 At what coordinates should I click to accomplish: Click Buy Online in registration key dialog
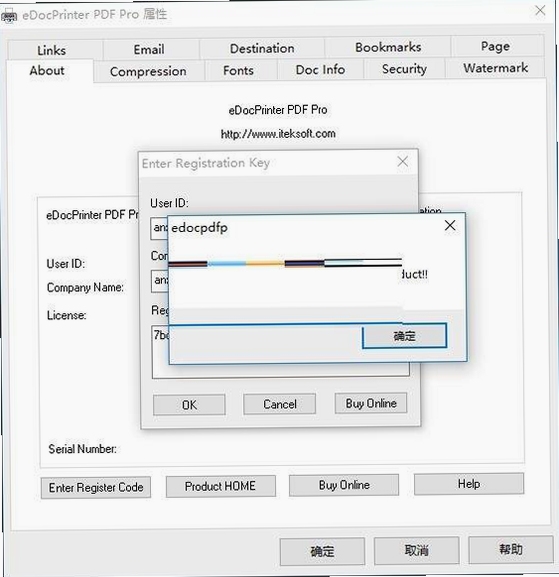[371, 403]
